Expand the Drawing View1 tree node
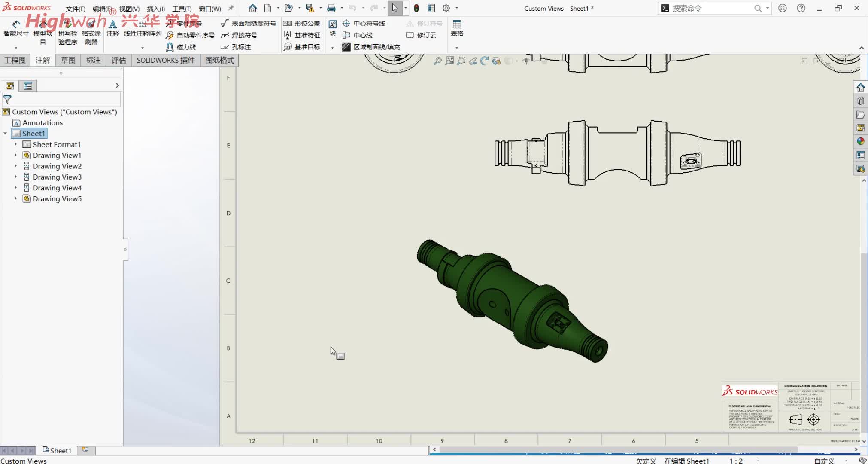Viewport: 868px width, 464px height. coord(16,155)
